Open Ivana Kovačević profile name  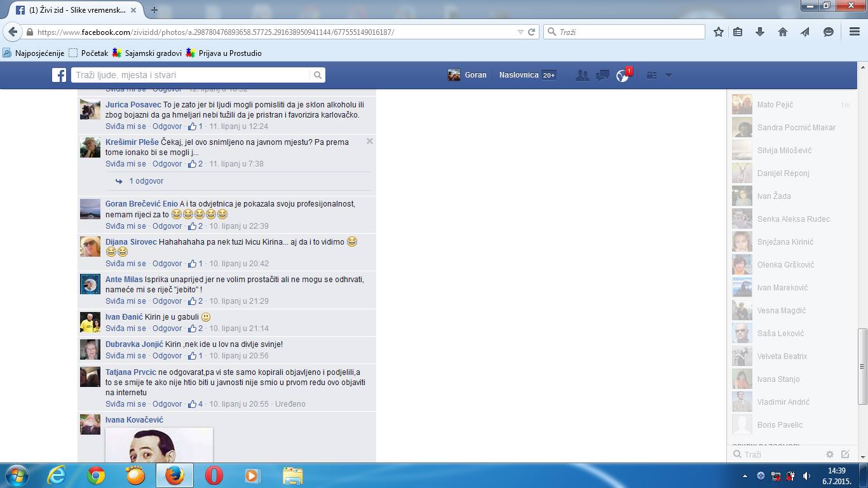(134, 420)
